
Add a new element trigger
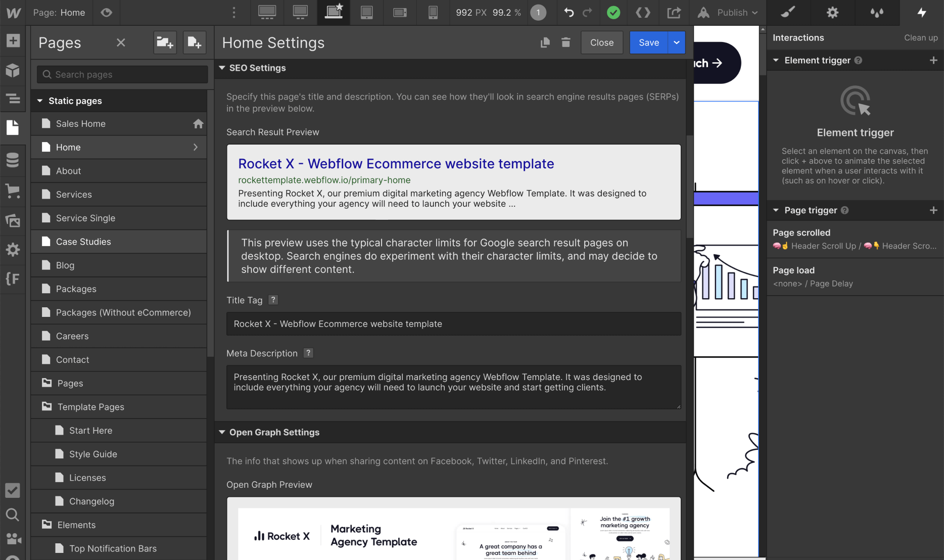pyautogui.click(x=933, y=60)
